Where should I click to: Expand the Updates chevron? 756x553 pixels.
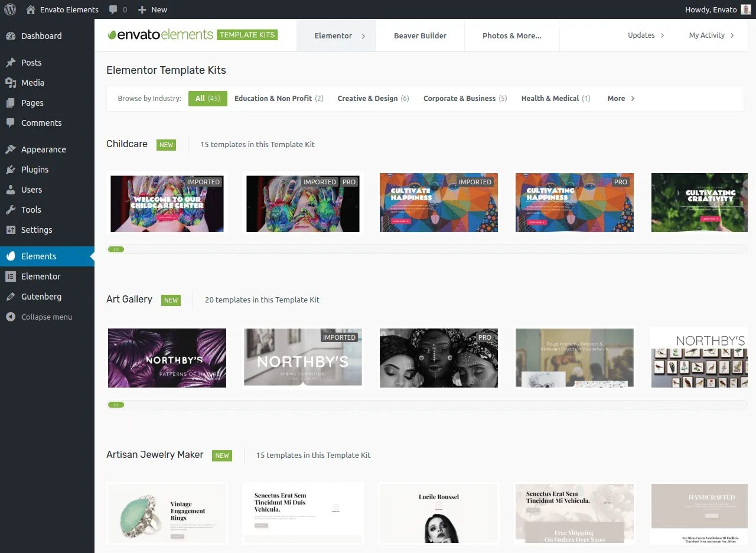[663, 35]
